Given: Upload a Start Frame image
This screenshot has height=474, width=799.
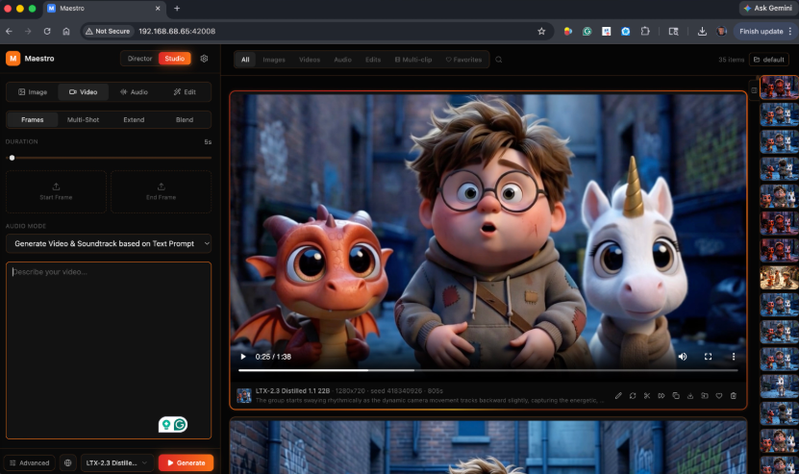Looking at the screenshot, I should [56, 192].
